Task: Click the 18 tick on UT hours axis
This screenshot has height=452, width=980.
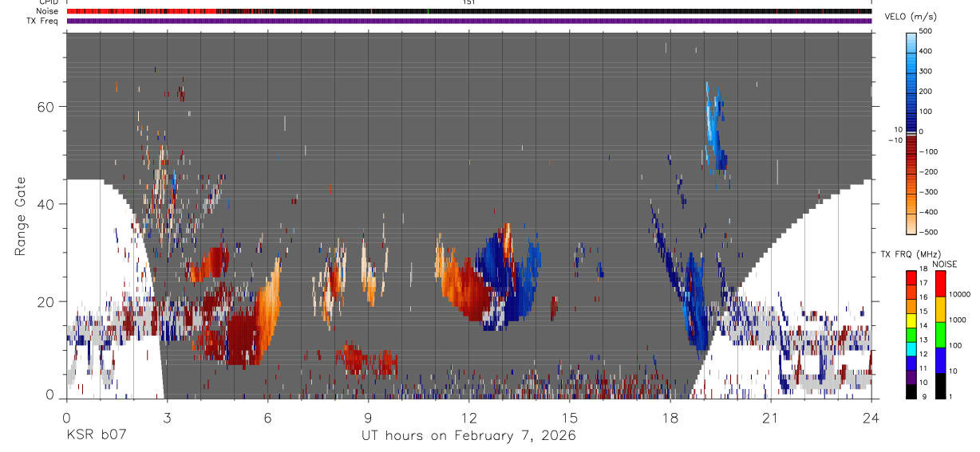Action: [670, 417]
